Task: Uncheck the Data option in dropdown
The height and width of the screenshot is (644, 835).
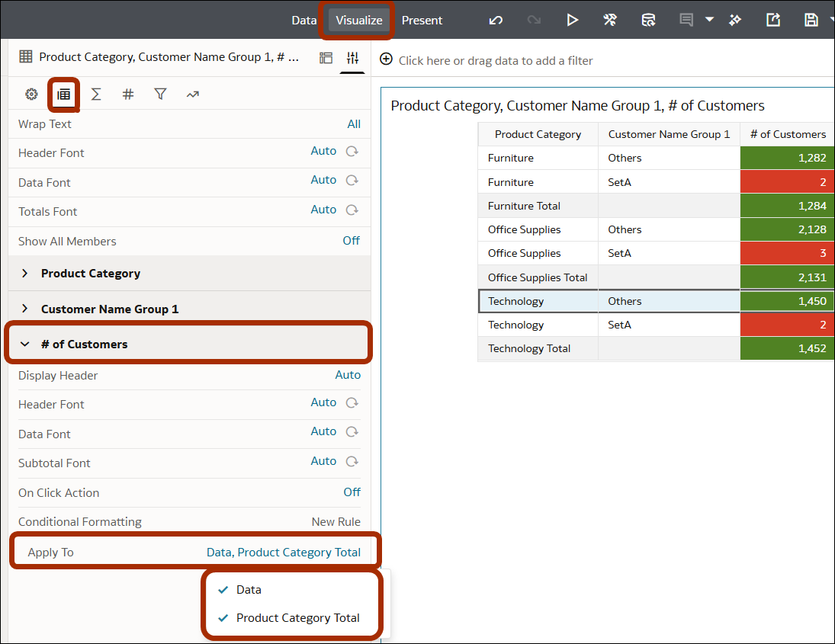Action: 249,590
